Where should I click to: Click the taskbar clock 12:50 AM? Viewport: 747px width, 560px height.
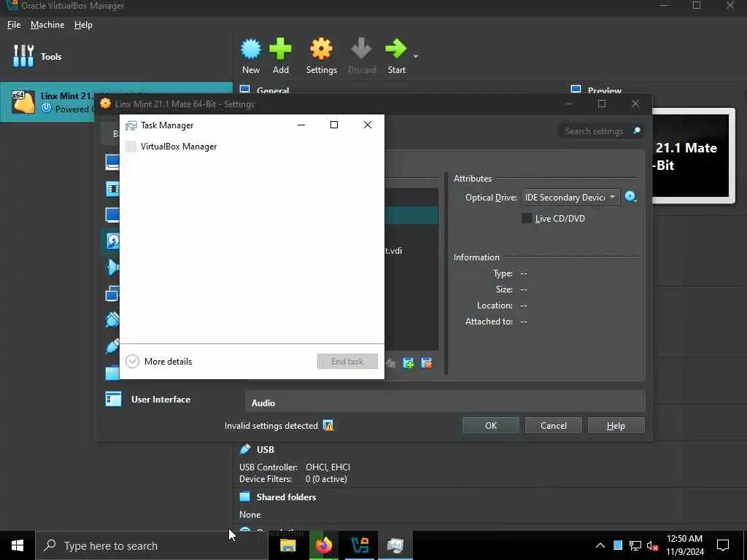click(x=684, y=539)
